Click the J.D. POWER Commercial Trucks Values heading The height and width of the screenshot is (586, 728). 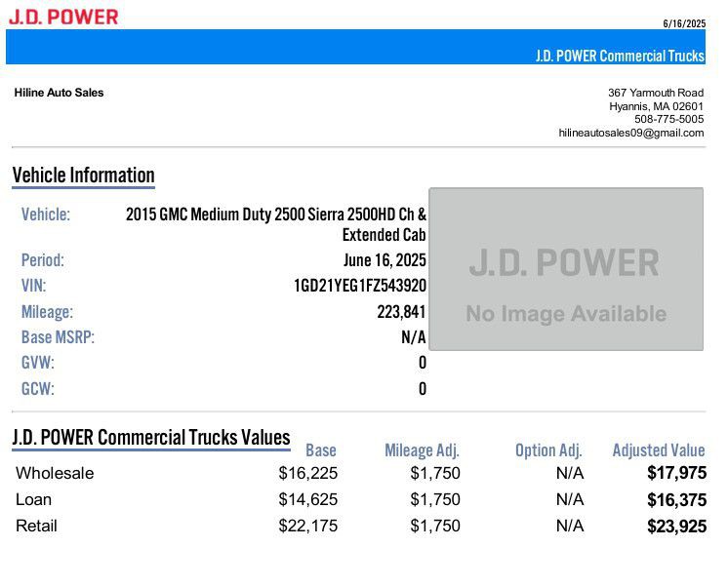pos(151,438)
